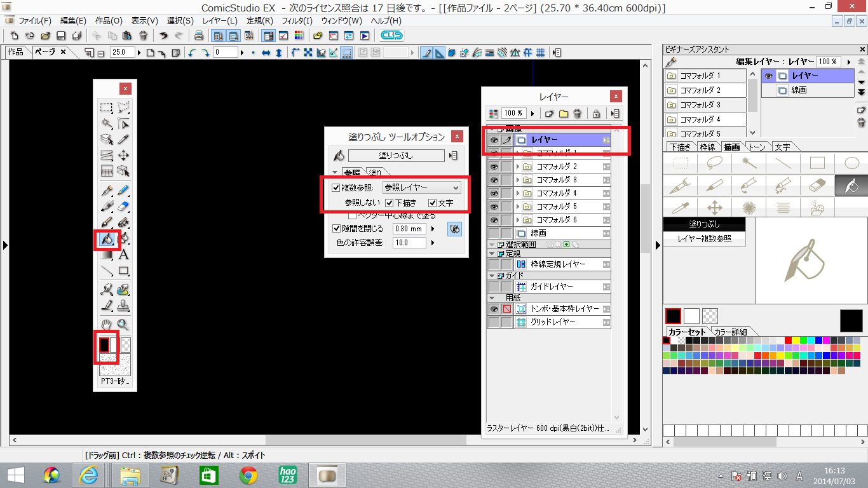Click レイヤー複数参照 in Beginner's Assistant
868x488 pixels.
pos(704,239)
